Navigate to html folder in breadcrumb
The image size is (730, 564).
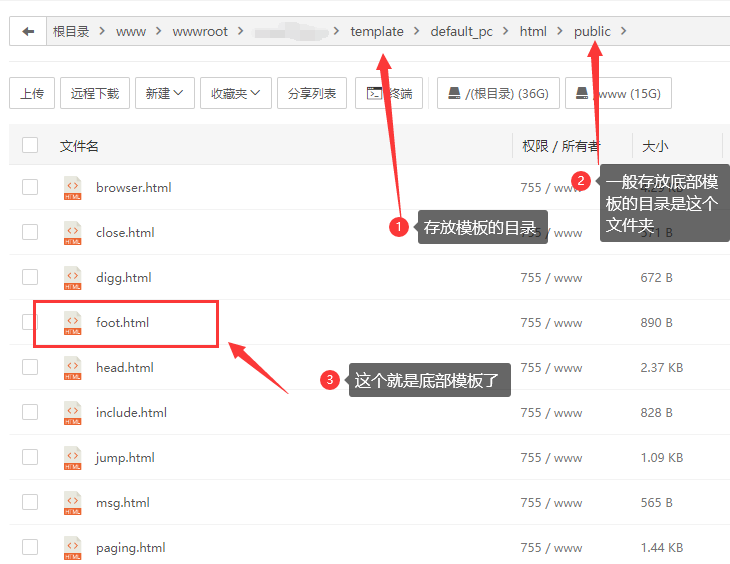click(533, 31)
